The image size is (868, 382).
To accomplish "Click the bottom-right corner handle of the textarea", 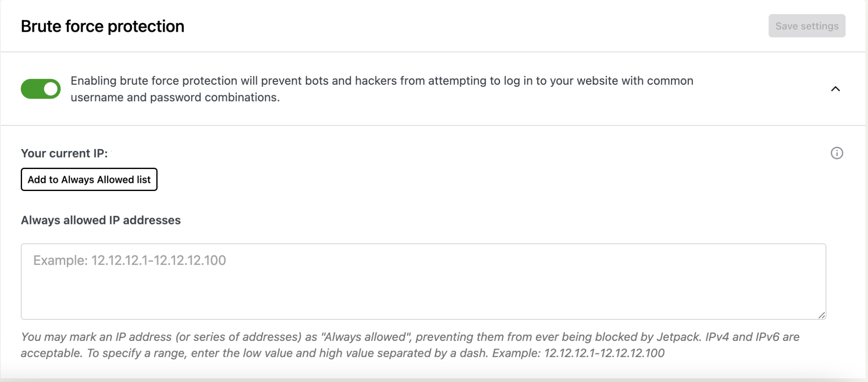I will (821, 315).
